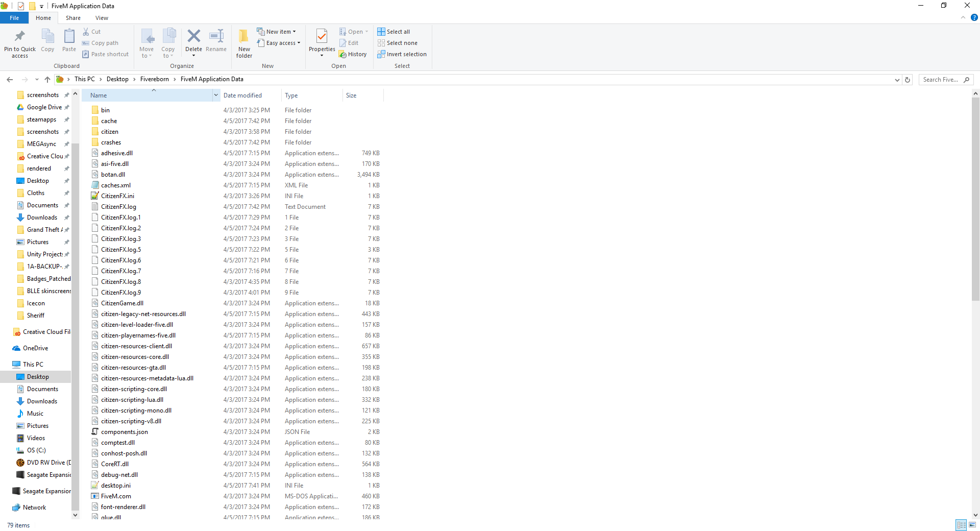This screenshot has height=531, width=980.
Task: Open the Open button dropdown
Action: [366, 32]
